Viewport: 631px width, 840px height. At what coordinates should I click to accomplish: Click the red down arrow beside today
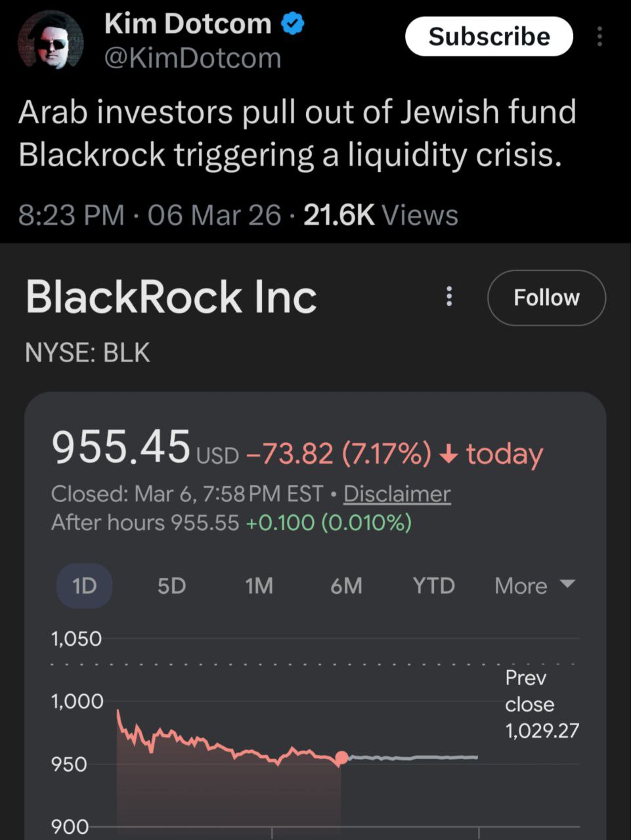(x=449, y=453)
